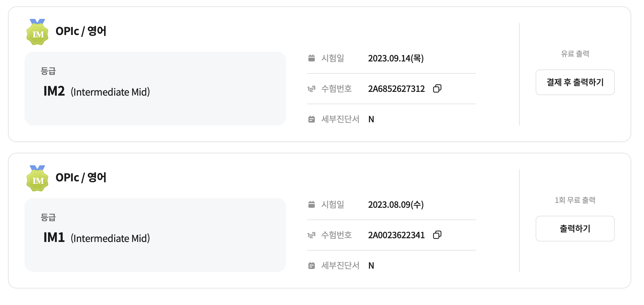Click the report icon in the IM2 card's 세부진단서 row
Screen dimensions: 644x305
311,119
